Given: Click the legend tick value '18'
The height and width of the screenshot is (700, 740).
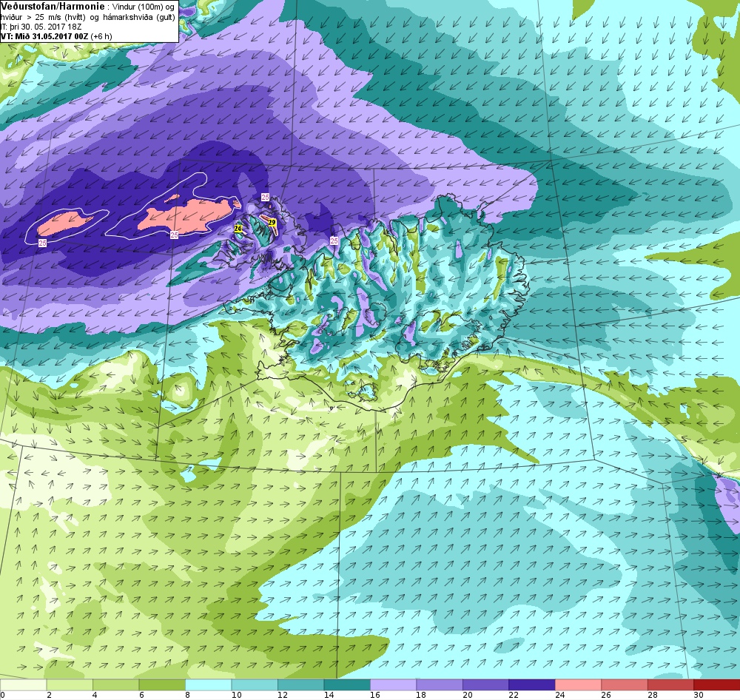Looking at the screenshot, I should [x=422, y=695].
